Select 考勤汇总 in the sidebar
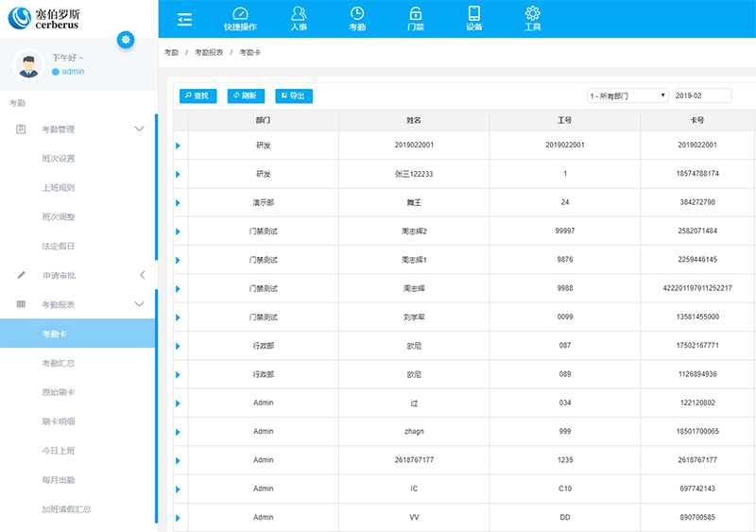Viewport: 756px width, 532px height. coord(58,363)
